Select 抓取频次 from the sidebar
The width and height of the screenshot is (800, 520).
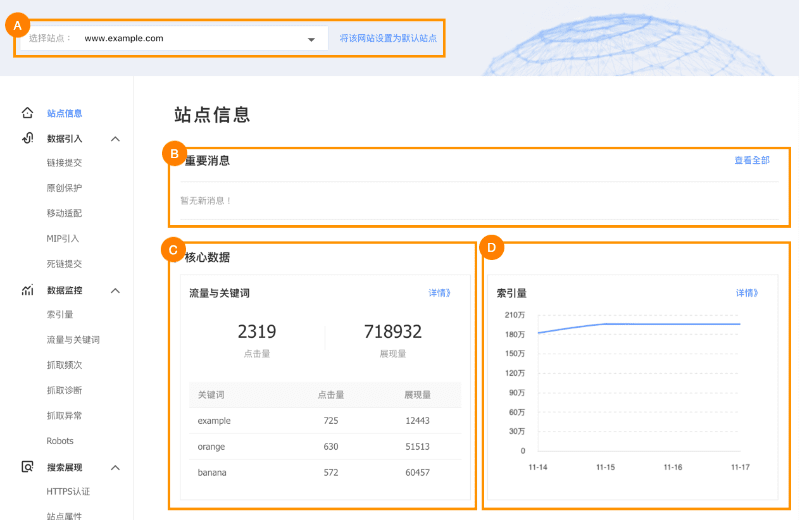64,365
